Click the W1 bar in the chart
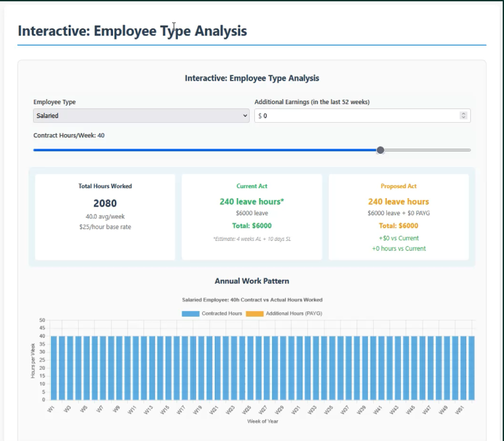 coord(54,368)
